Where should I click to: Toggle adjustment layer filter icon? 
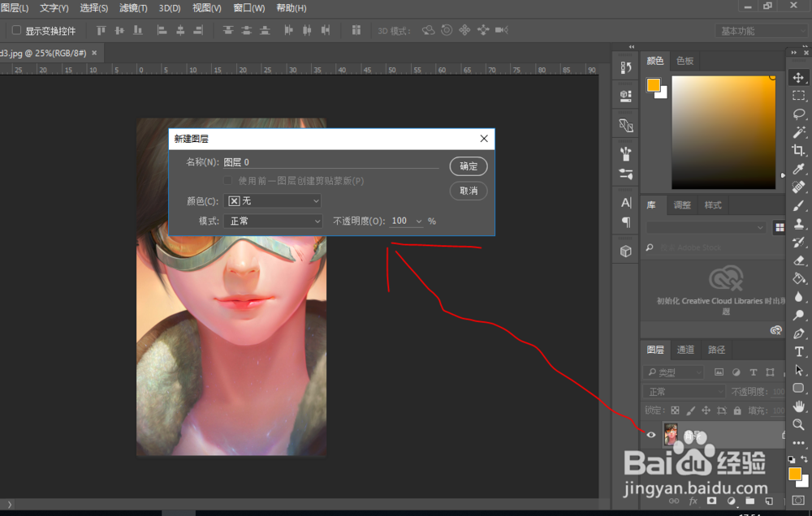coord(736,372)
